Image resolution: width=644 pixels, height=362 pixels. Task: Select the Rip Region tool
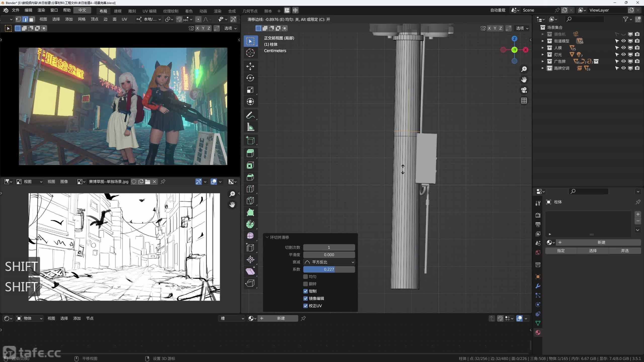click(250, 283)
